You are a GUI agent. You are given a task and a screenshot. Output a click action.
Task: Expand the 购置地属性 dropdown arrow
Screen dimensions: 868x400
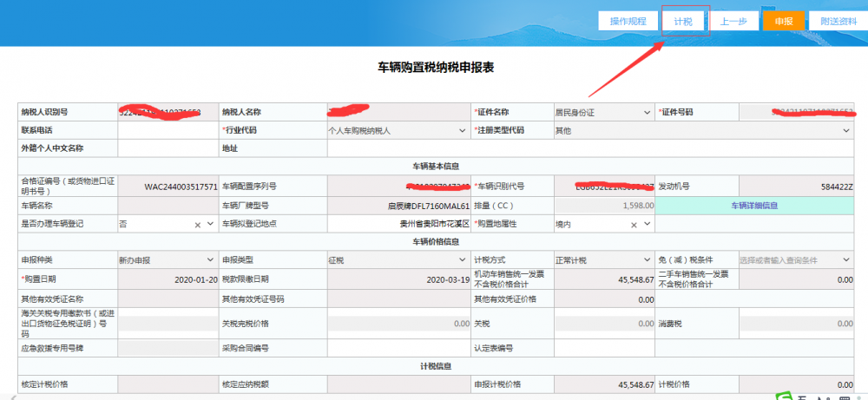click(647, 224)
